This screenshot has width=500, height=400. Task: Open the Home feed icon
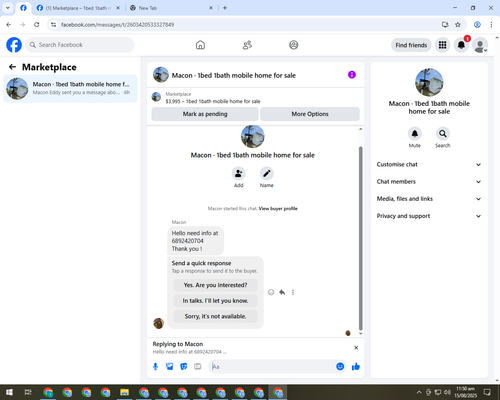click(200, 45)
